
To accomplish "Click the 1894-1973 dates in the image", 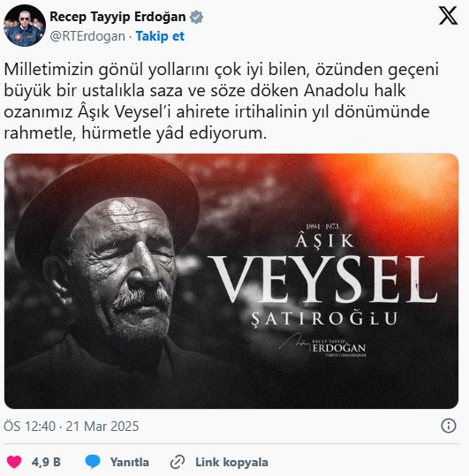I will coord(322,226).
